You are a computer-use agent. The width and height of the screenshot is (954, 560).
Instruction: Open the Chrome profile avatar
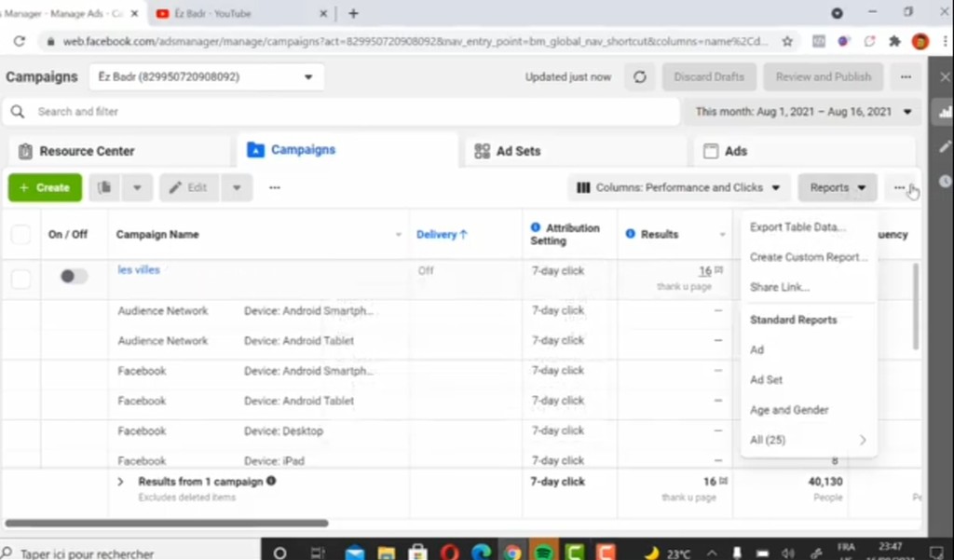pyautogui.click(x=920, y=41)
